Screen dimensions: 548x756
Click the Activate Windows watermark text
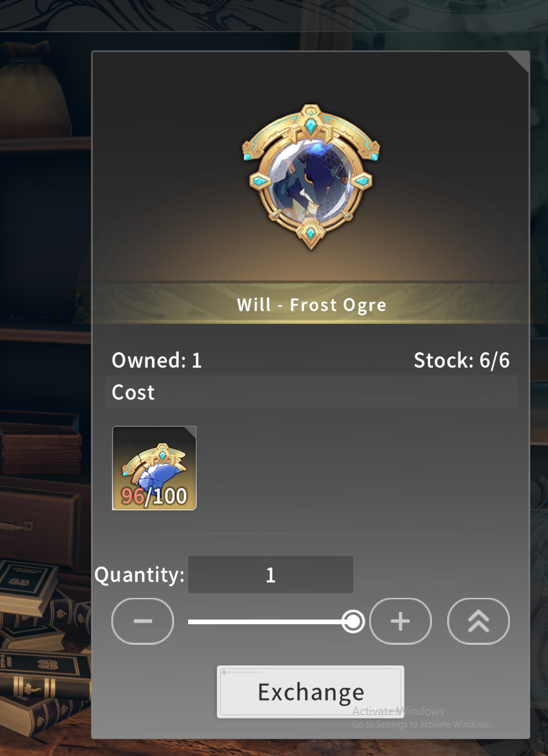421,717
